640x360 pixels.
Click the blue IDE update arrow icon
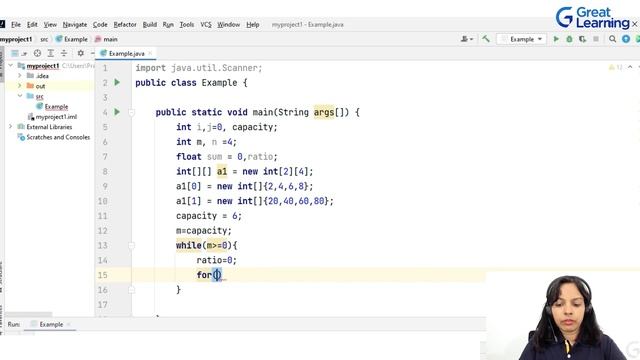click(626, 39)
